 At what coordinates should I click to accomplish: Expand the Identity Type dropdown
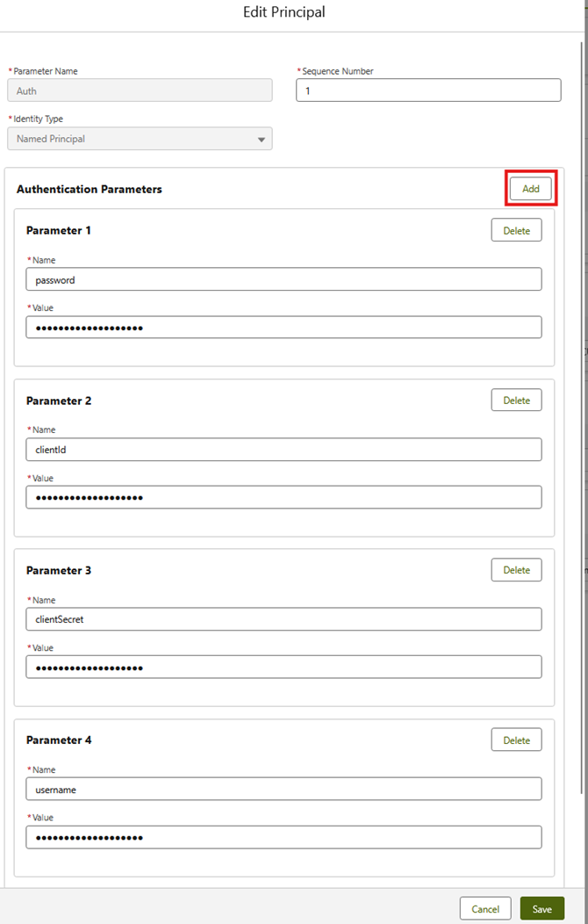140,139
